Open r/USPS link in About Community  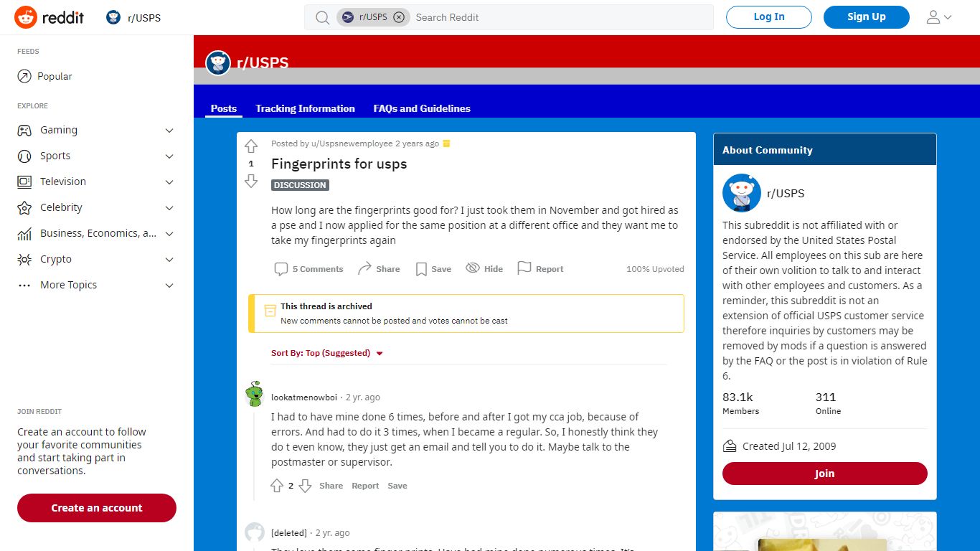[786, 193]
